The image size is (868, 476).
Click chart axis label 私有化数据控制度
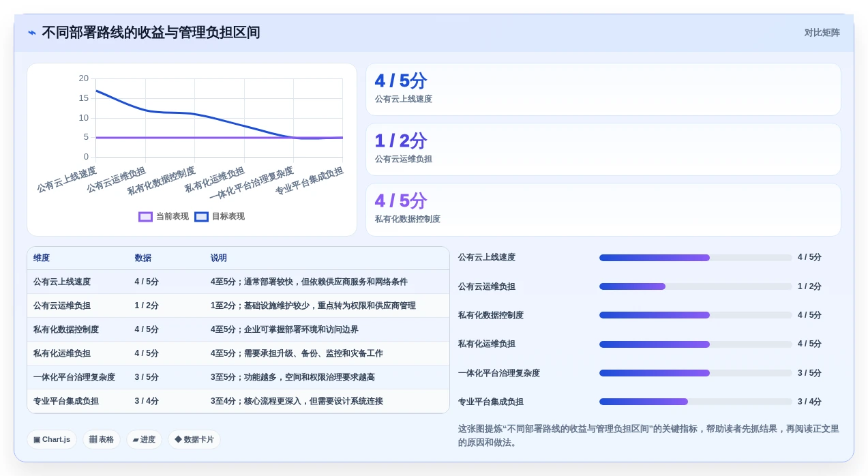click(162, 181)
